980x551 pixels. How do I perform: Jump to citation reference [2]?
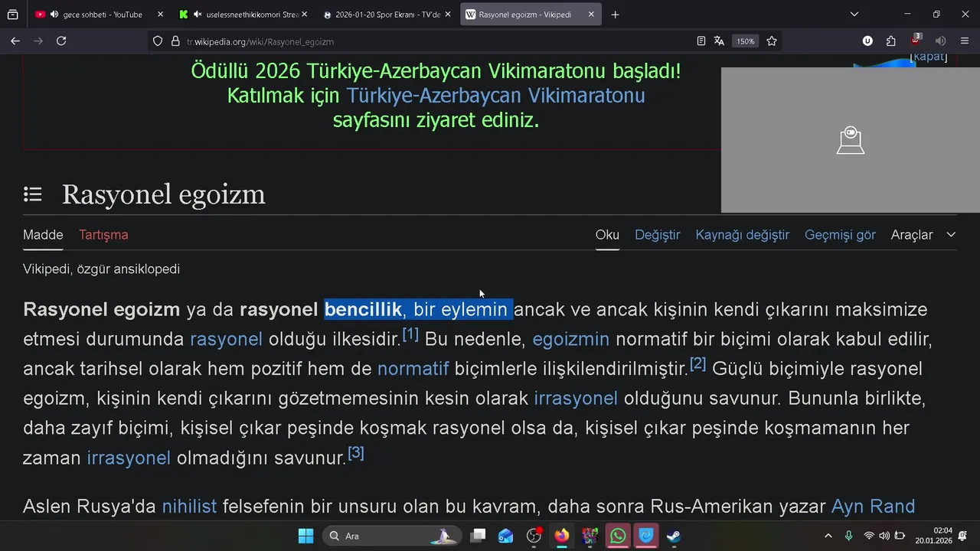pyautogui.click(x=698, y=364)
